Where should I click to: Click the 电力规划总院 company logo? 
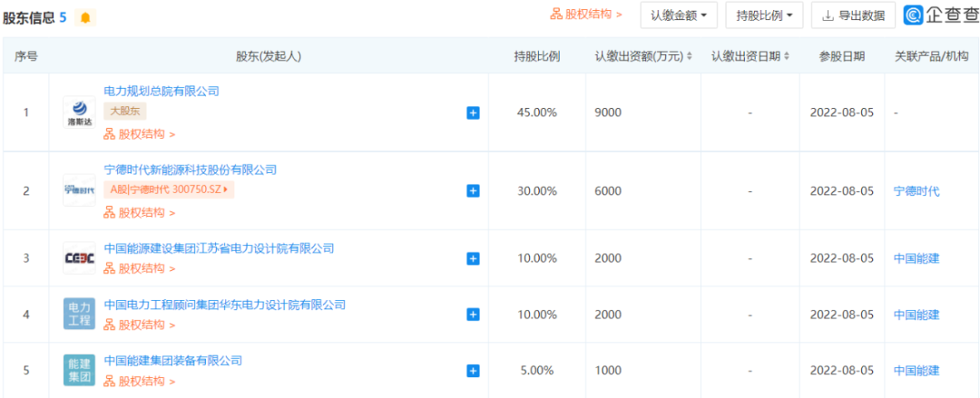(x=79, y=112)
